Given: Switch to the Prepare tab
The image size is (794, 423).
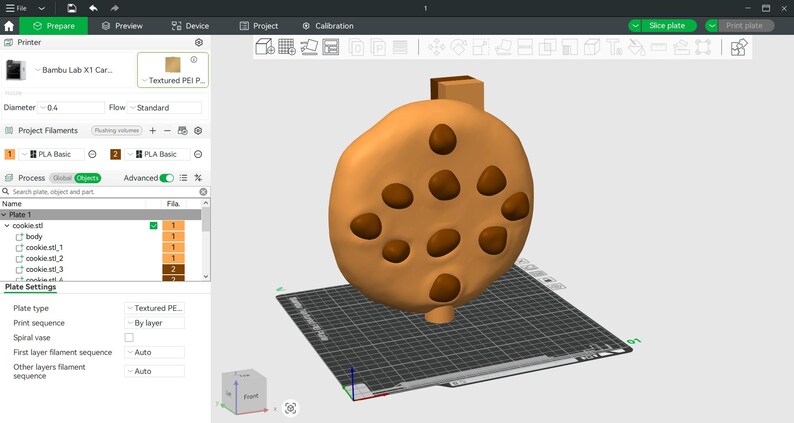Looking at the screenshot, I should (54, 26).
